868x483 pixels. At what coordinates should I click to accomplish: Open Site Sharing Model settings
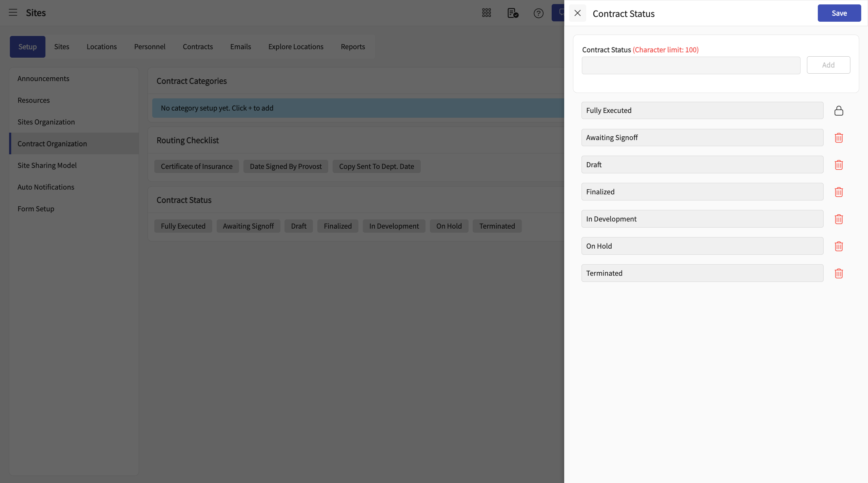(47, 165)
